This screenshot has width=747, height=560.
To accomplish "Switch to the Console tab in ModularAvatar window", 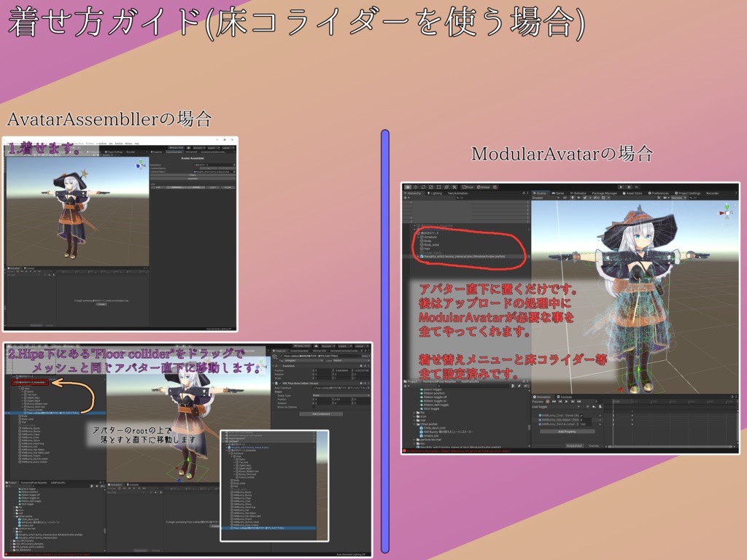I will pos(566,397).
